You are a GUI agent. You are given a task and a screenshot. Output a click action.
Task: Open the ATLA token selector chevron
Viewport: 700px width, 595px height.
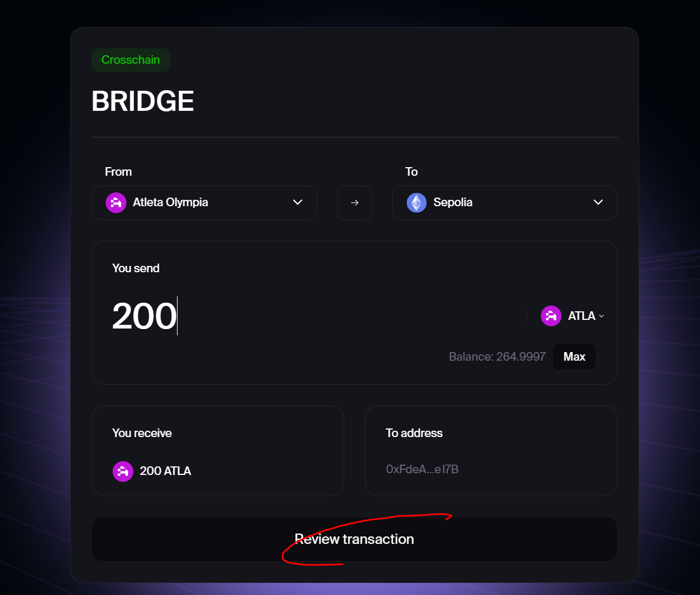pos(602,316)
